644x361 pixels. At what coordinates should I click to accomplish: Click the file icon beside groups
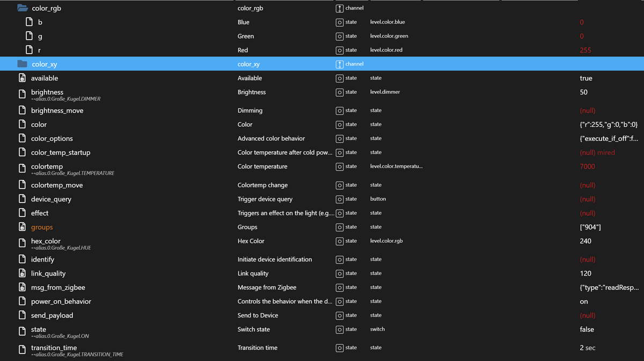(x=21, y=227)
